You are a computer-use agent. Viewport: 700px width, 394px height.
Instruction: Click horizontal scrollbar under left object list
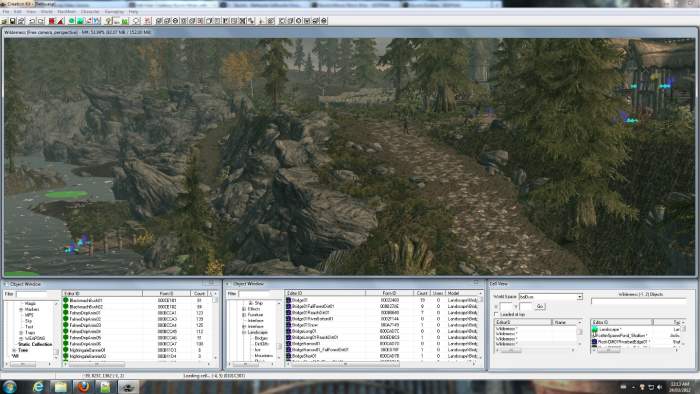(x=136, y=364)
